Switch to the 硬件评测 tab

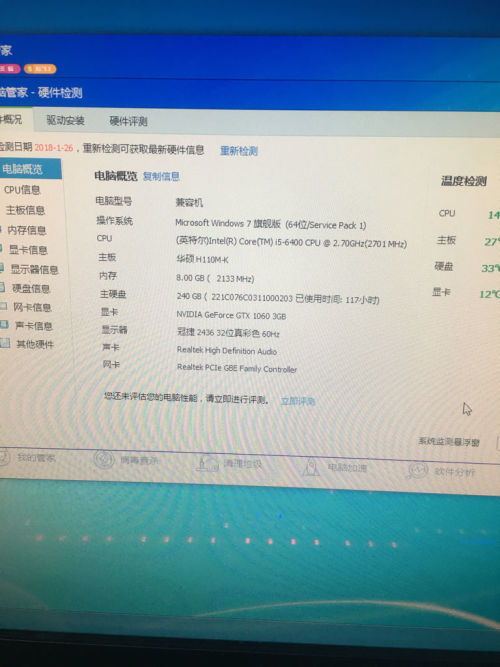click(x=128, y=121)
